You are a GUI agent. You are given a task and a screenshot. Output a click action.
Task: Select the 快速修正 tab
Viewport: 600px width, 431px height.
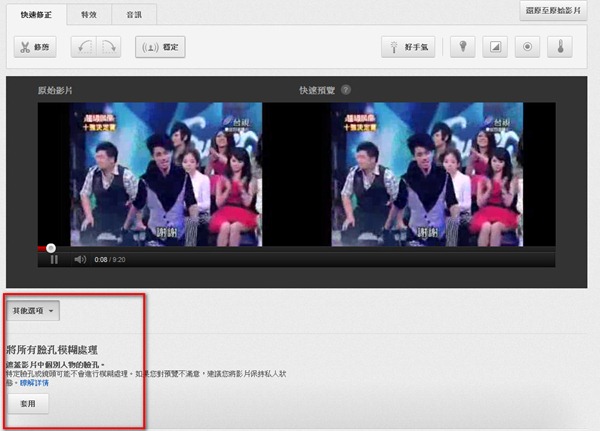[38, 15]
